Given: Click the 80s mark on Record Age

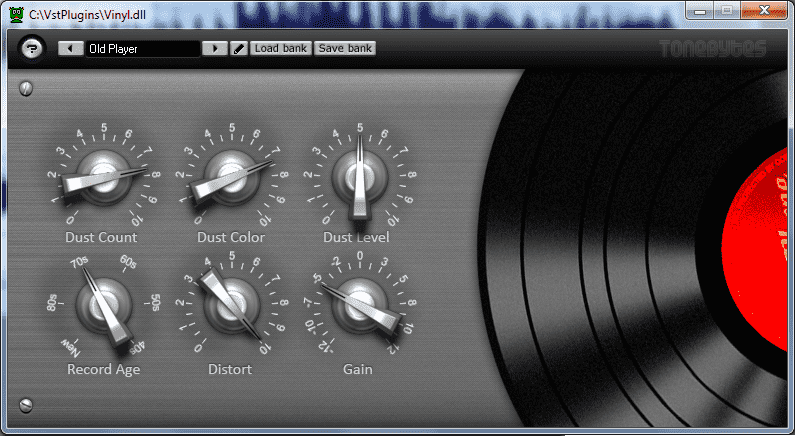Looking at the screenshot, I should point(52,304).
